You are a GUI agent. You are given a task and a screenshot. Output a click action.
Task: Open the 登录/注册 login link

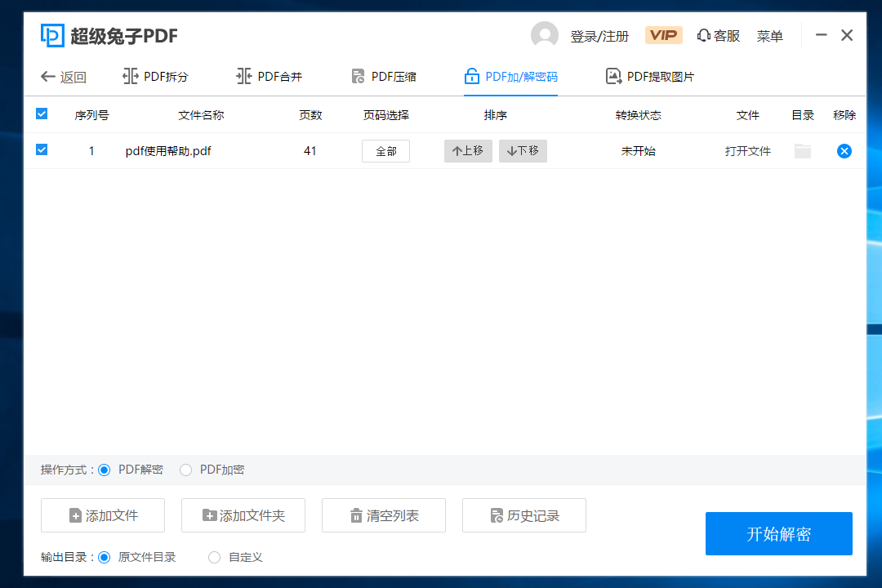pyautogui.click(x=599, y=35)
